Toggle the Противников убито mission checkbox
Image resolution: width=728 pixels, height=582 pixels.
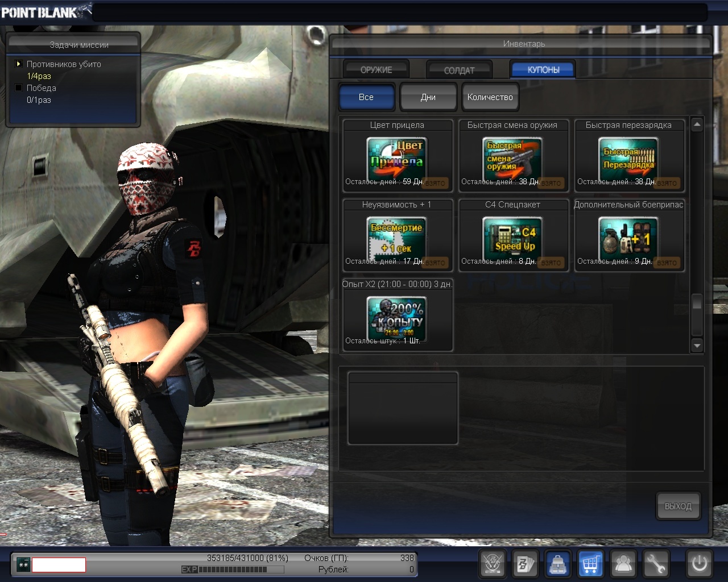coord(19,64)
